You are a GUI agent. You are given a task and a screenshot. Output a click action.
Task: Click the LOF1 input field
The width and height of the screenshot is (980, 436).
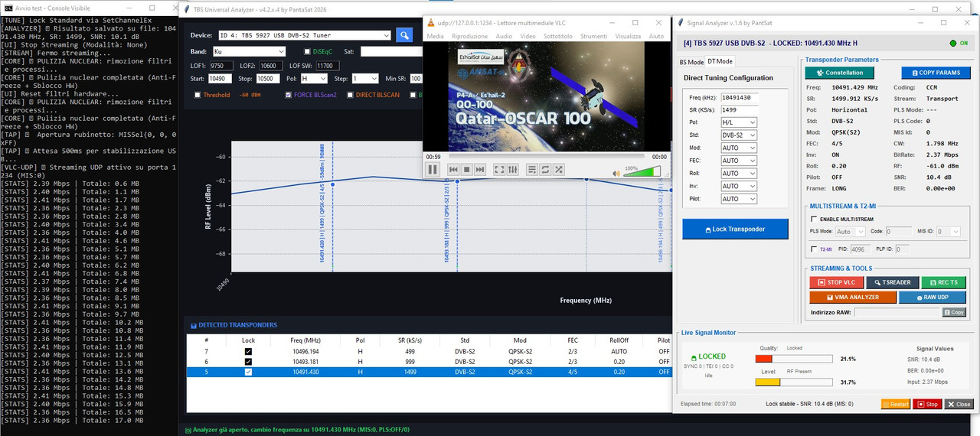tap(220, 66)
